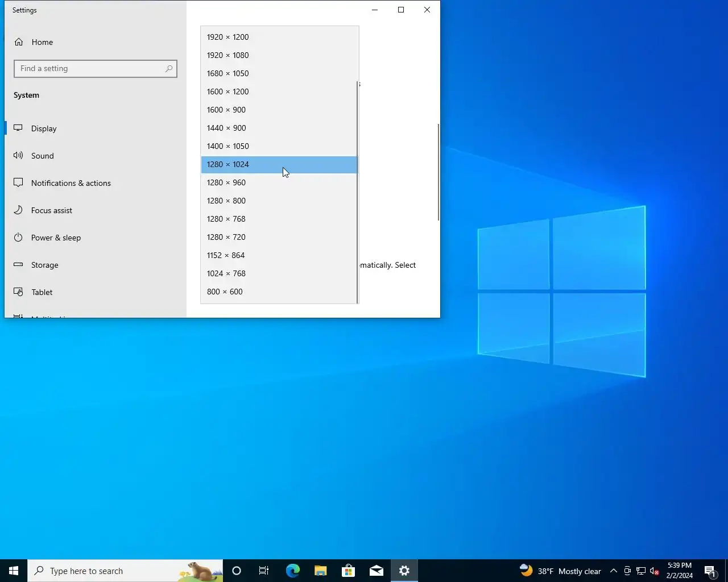Open the Sound settings page
The image size is (728, 582).
tap(96, 156)
